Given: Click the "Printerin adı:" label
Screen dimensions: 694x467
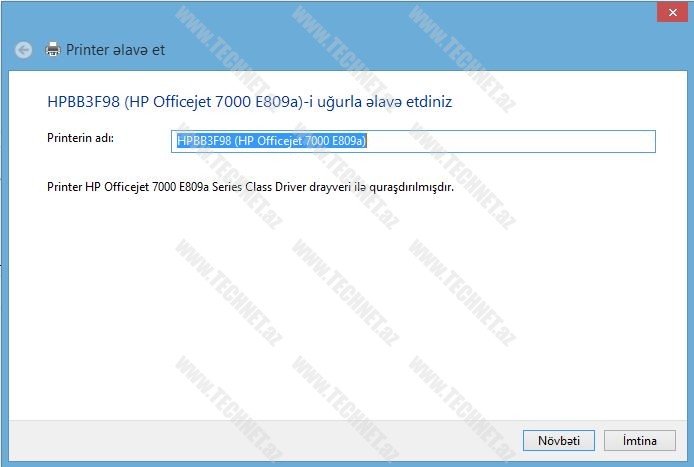Looking at the screenshot, I should click(x=81, y=138).
